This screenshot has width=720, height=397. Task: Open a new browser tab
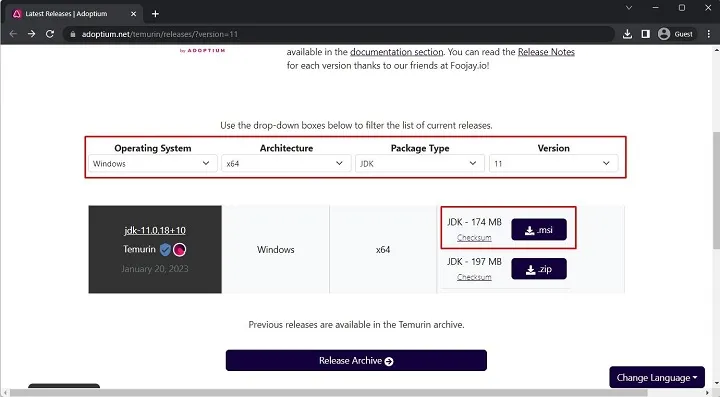tap(155, 14)
